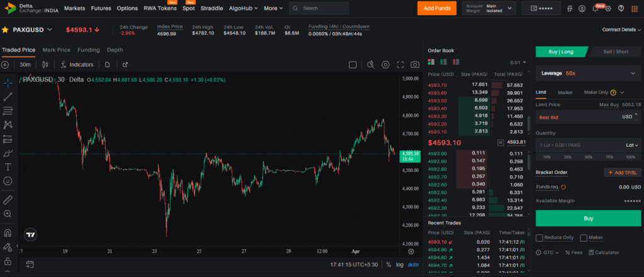Set quantity to 50% on slider

pos(589,157)
